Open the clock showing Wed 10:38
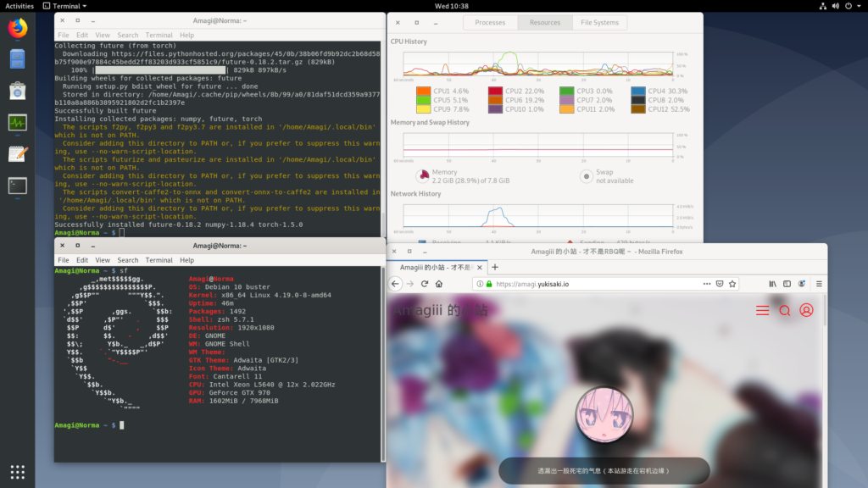Viewport: 868px width, 488px height. [x=451, y=6]
